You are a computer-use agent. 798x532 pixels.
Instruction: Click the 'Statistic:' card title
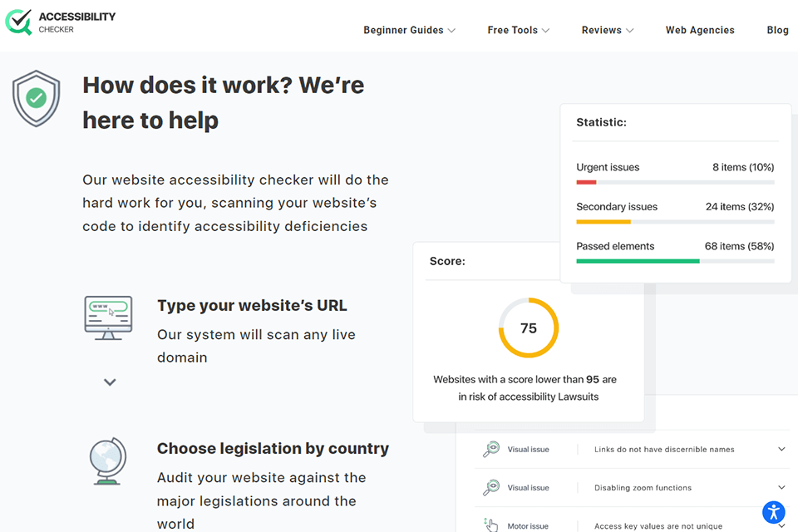601,122
